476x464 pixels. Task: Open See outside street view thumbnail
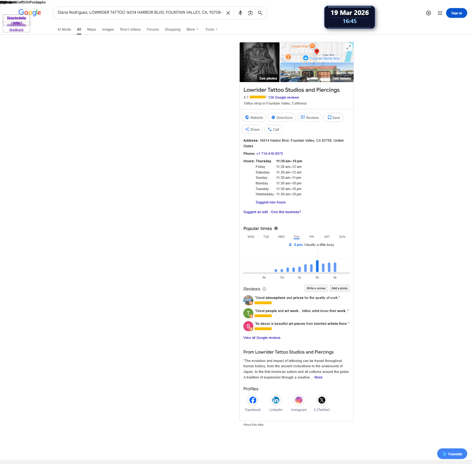[x=317, y=72]
